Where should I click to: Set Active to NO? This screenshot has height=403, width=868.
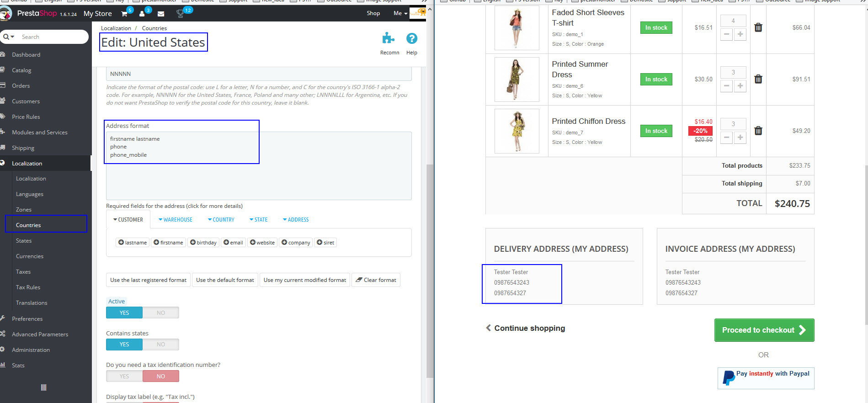click(x=161, y=313)
